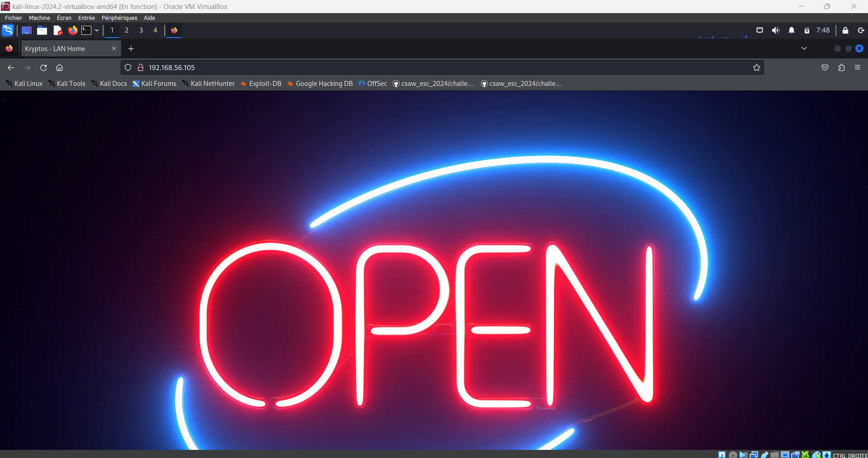Save page to Pocket icon

[825, 68]
